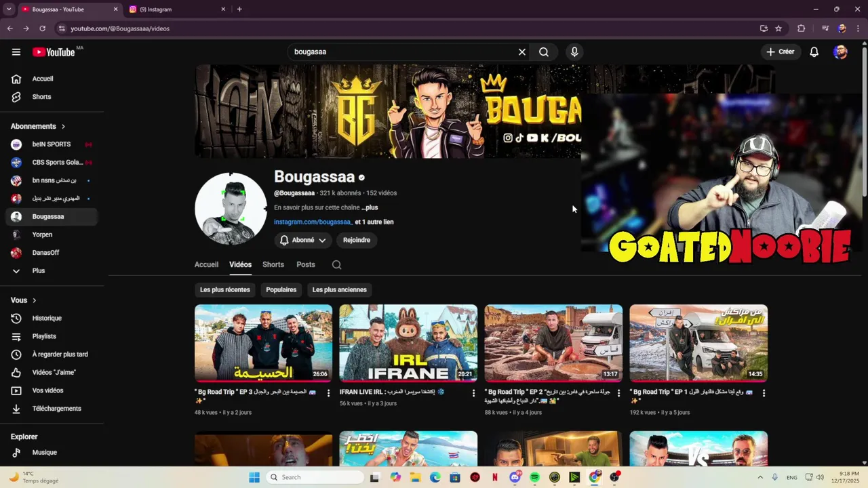Expand the Vous section chevron

pyautogui.click(x=35, y=300)
